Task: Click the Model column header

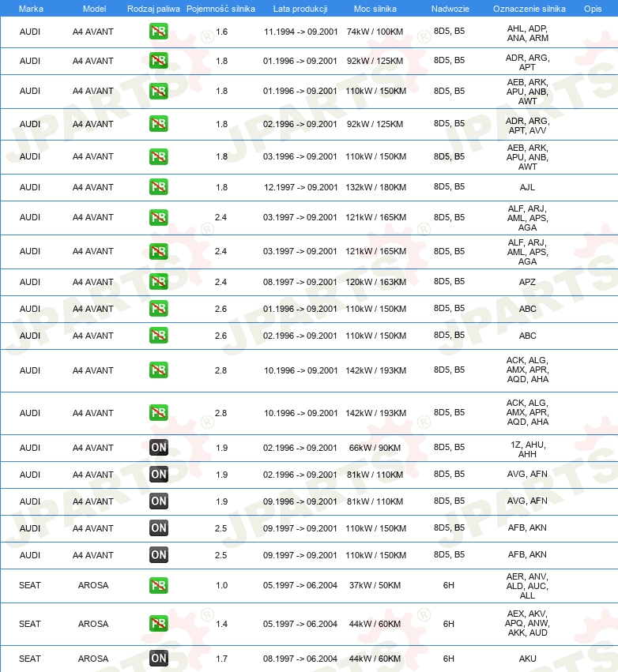Action: [x=94, y=9]
